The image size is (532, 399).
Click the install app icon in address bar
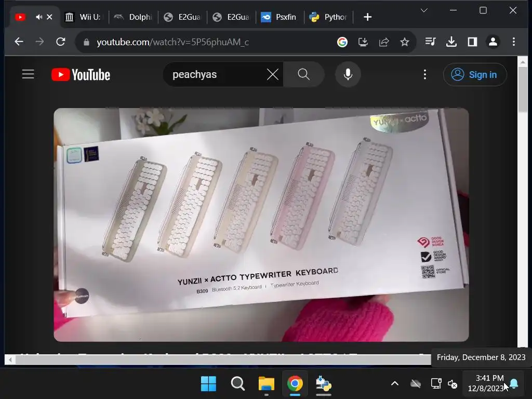pos(363,42)
